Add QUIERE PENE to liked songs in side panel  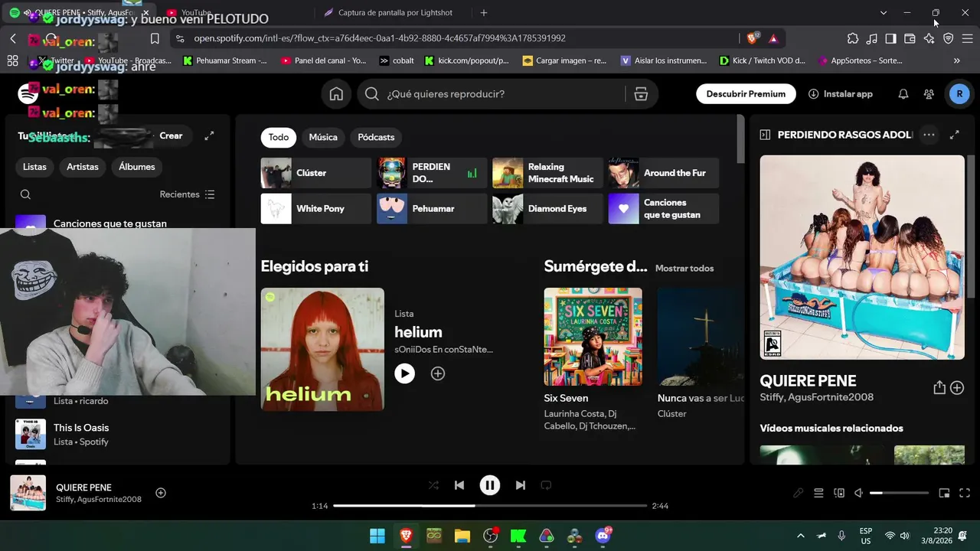(x=957, y=388)
